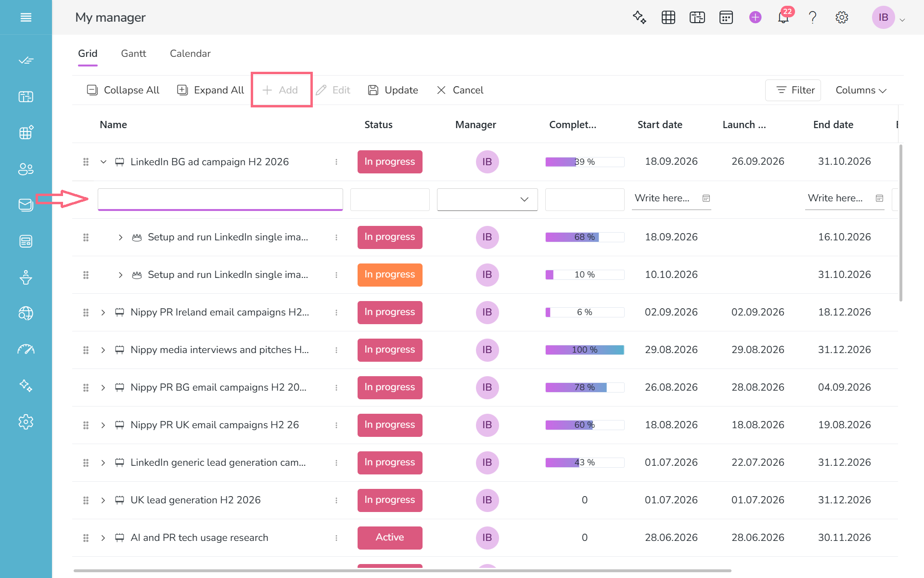Open the Columns dropdown
The image size is (924, 578).
coord(861,90)
